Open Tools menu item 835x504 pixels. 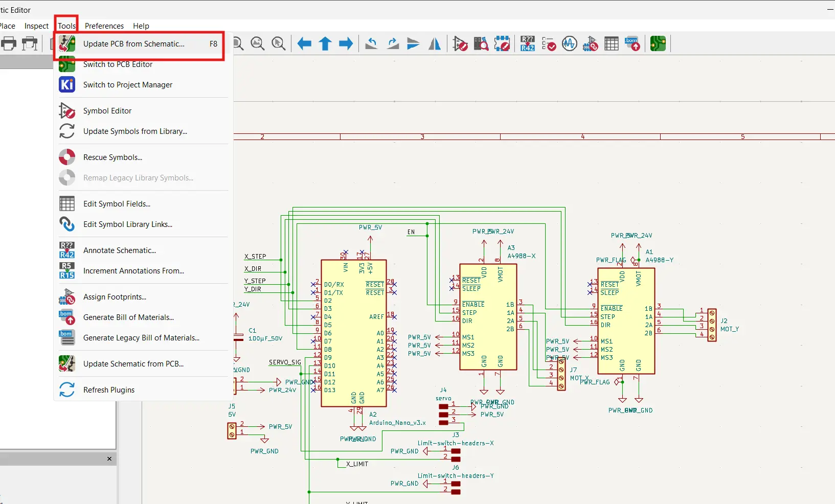point(66,26)
